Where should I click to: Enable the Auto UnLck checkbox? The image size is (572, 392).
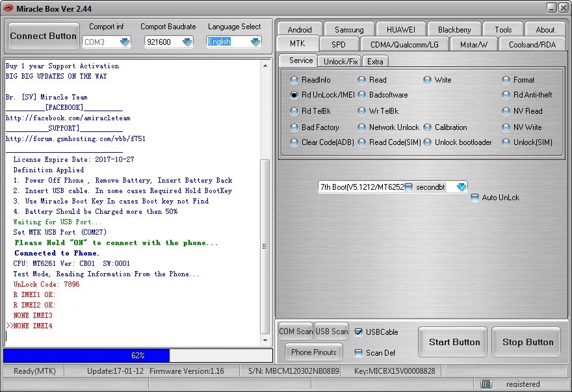[x=475, y=198]
